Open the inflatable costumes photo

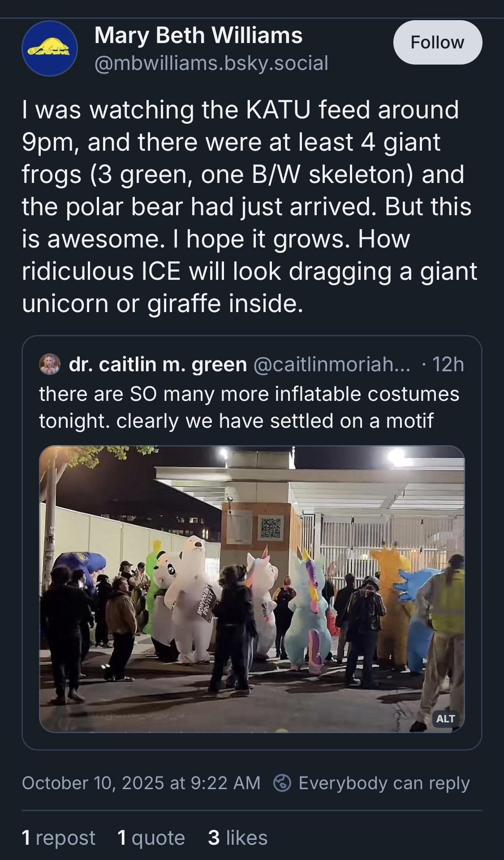pos(252,587)
